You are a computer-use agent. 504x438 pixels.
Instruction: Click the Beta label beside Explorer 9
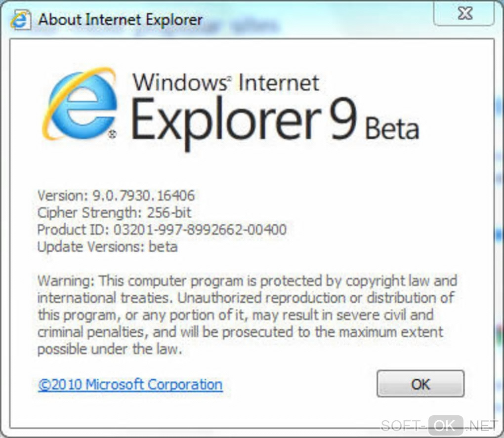392,129
